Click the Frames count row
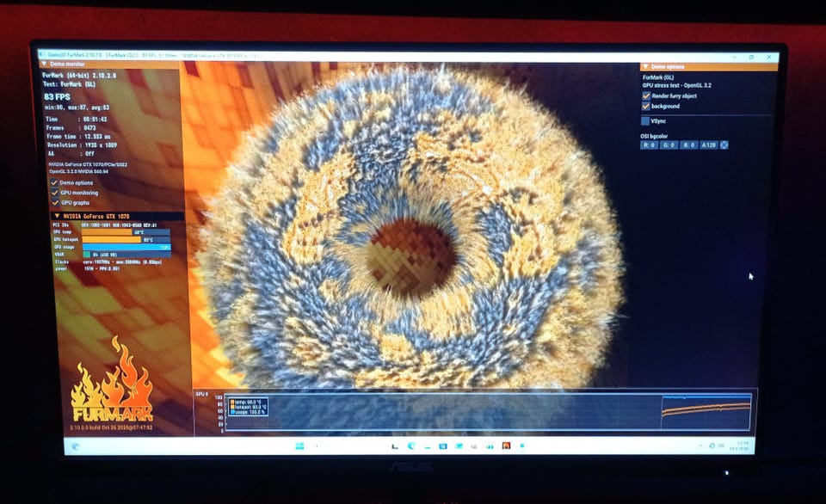Image resolution: width=826 pixels, height=504 pixels. click(x=71, y=128)
